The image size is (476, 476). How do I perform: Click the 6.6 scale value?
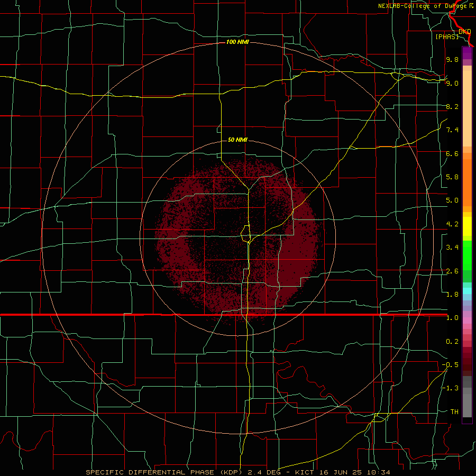point(452,153)
